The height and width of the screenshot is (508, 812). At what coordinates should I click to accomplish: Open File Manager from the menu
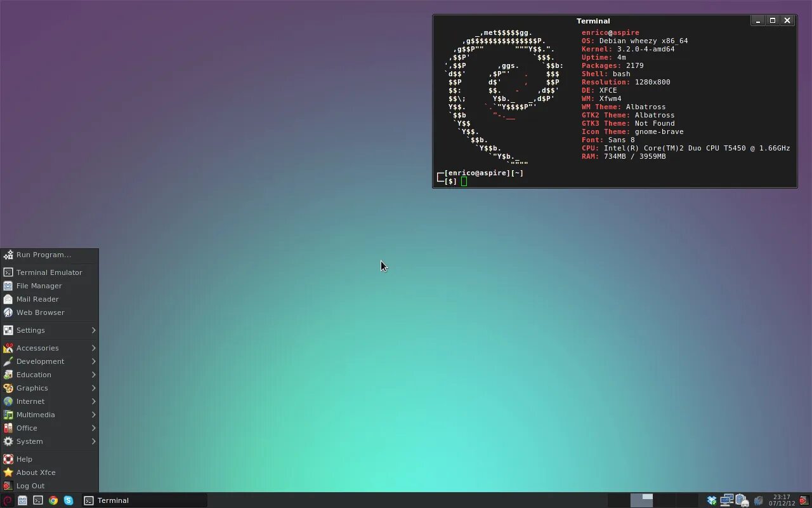click(49, 286)
